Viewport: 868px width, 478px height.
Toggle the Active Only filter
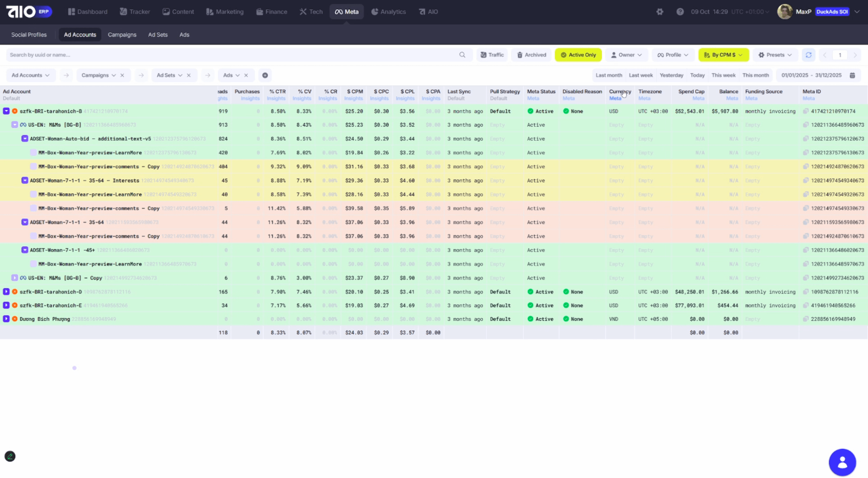pyautogui.click(x=578, y=55)
